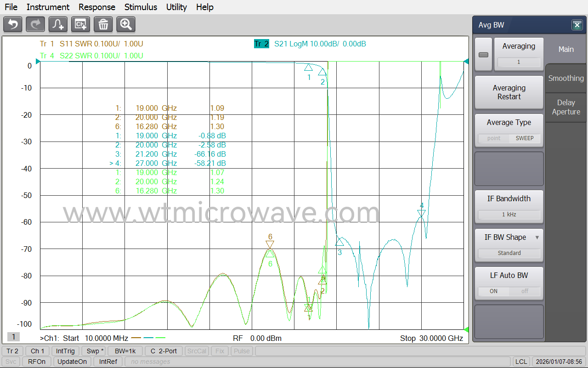Click the Undo arrow toolbar icon
The width and height of the screenshot is (588, 368).
click(13, 24)
